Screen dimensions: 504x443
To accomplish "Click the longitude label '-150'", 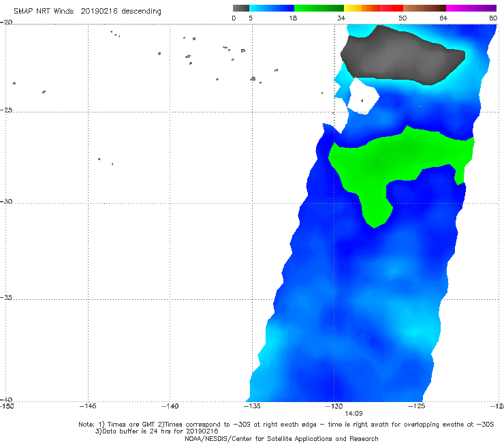I will pos(7,406).
